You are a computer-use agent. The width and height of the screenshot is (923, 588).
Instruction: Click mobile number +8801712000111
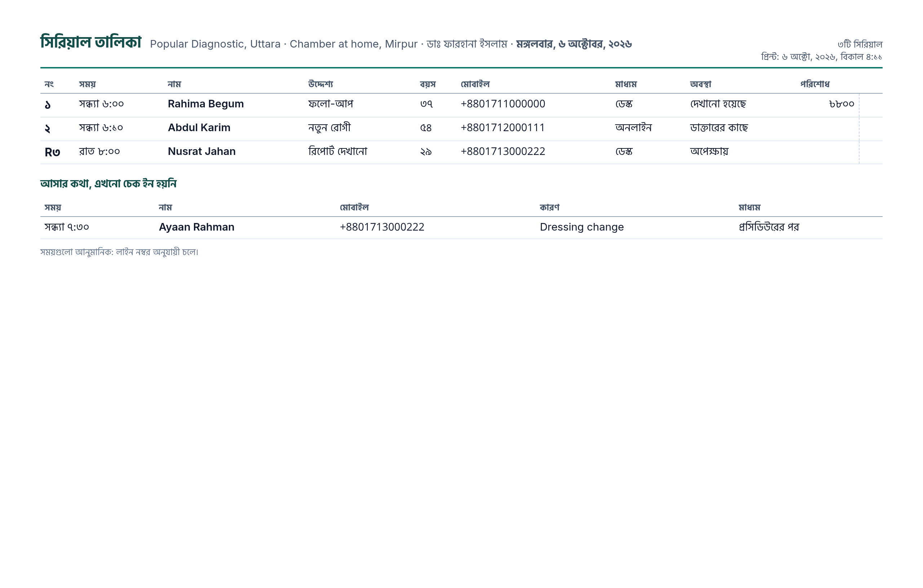tap(503, 128)
